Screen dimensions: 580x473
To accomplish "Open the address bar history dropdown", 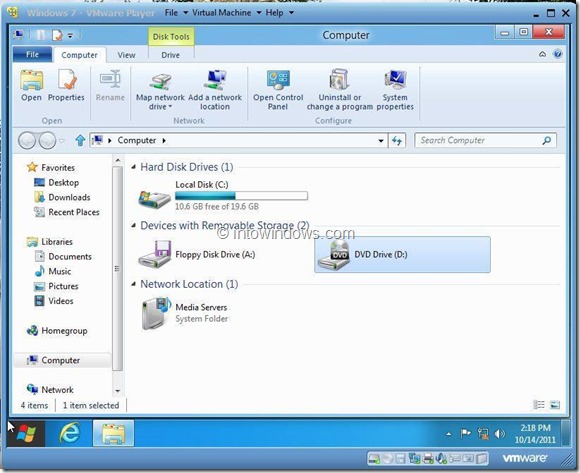I will [x=381, y=141].
